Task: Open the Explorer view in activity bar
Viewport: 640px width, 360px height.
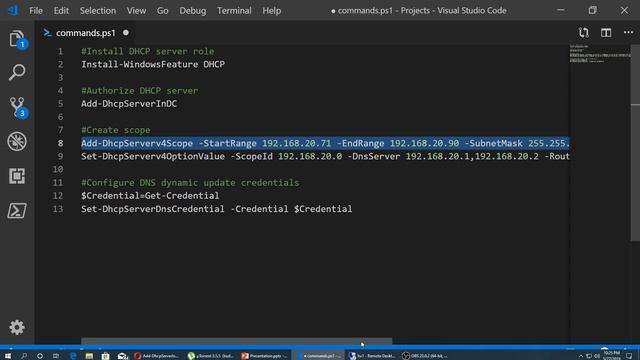Action: pos(17,40)
